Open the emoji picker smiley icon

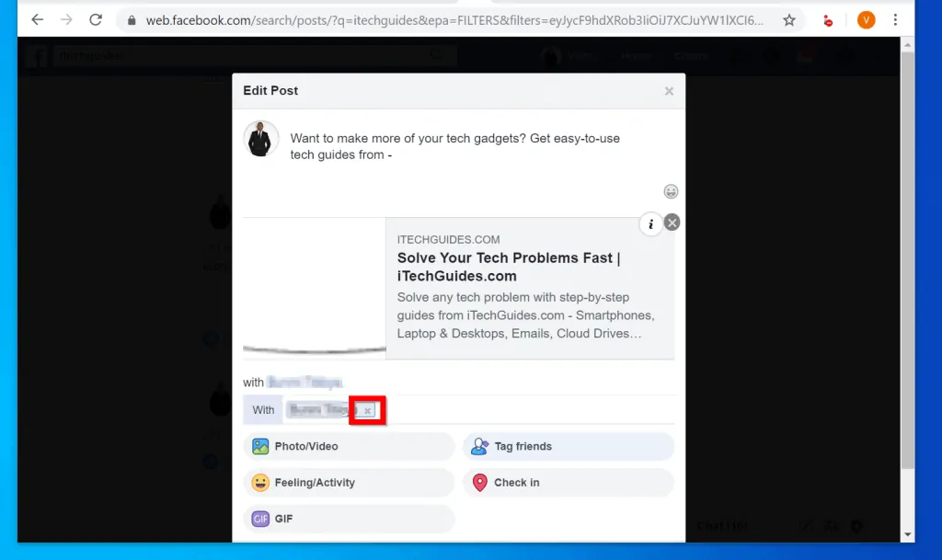coord(671,191)
